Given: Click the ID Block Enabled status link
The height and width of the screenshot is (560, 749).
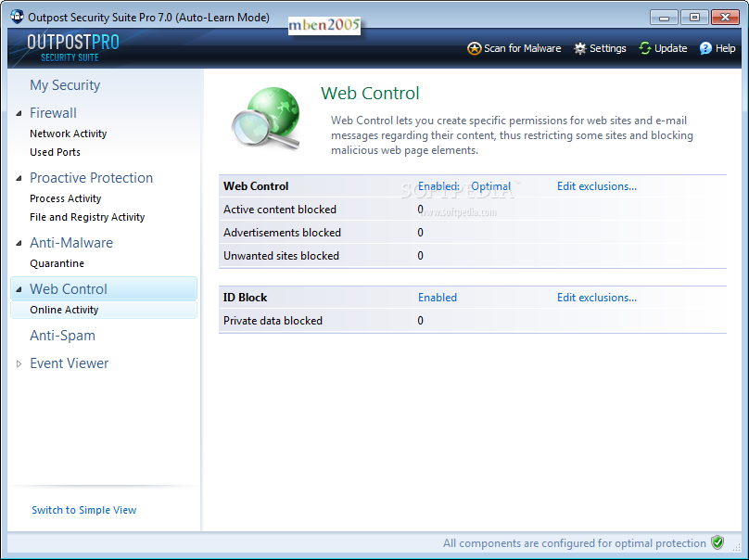Looking at the screenshot, I should [x=437, y=298].
